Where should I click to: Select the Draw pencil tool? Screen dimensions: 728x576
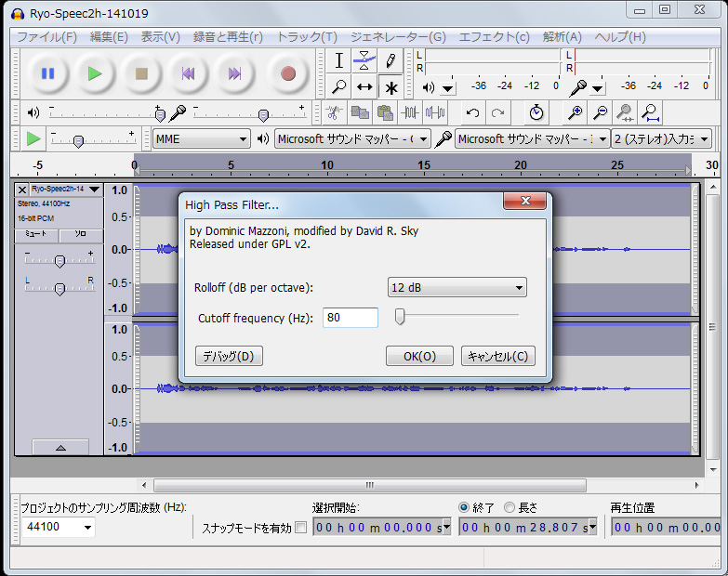pyautogui.click(x=390, y=61)
